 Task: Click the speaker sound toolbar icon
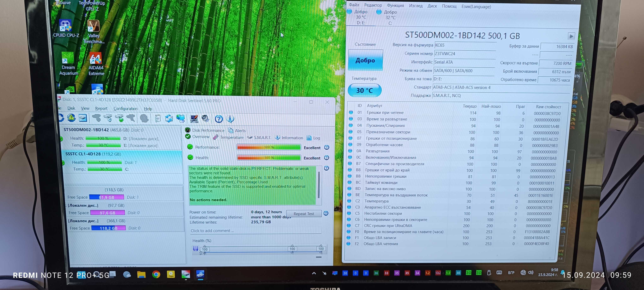(205, 119)
